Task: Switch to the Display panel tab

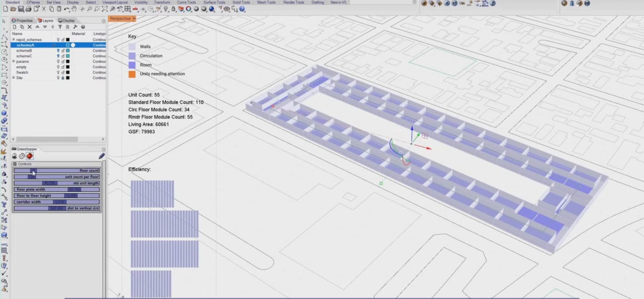Action: pos(66,20)
